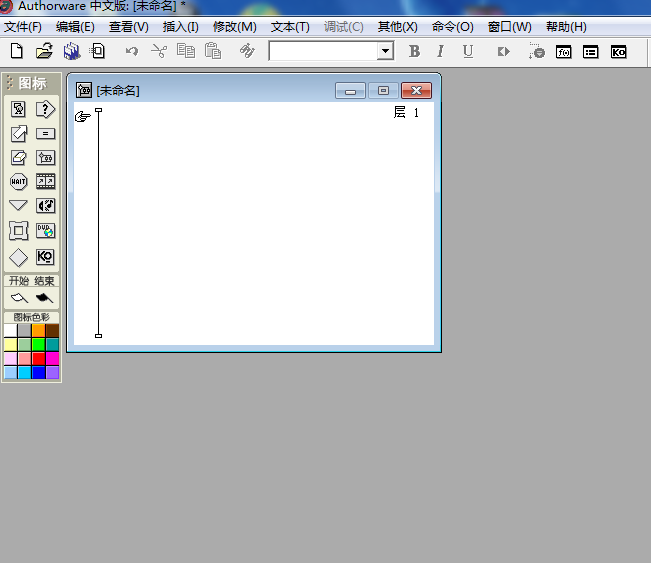Toggle Underline text formatting
Image resolution: width=651 pixels, height=563 pixels.
(x=468, y=51)
